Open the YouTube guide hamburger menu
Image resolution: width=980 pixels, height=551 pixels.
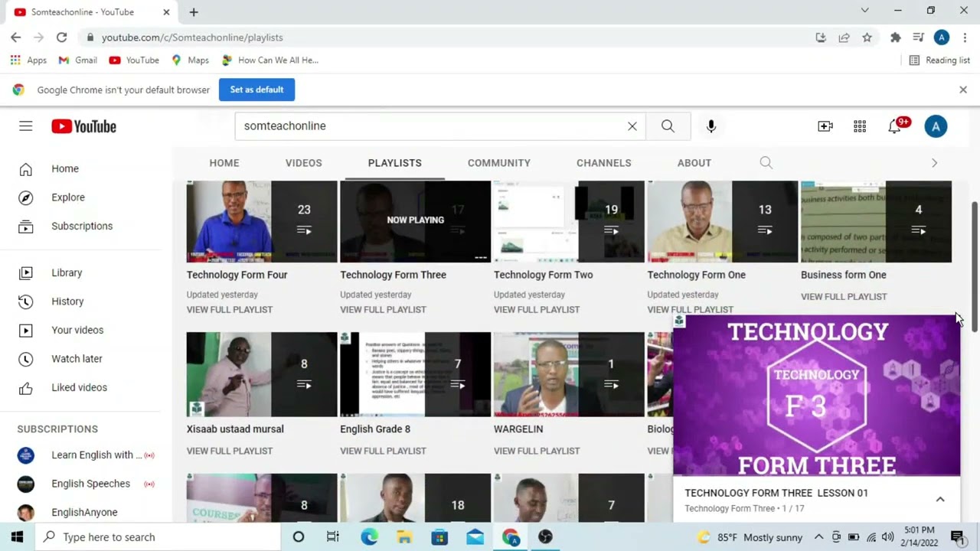(x=26, y=126)
